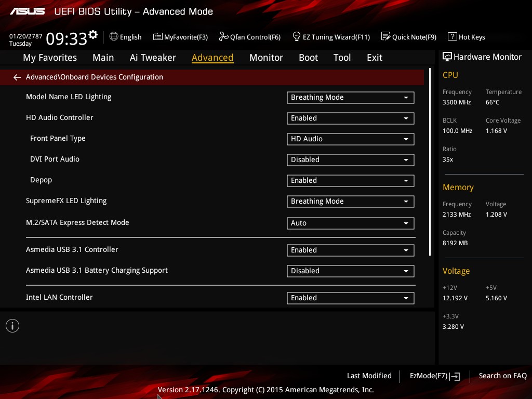Select M.2/SATA Express Detect Mode label
The image size is (532, 399).
tap(77, 222)
